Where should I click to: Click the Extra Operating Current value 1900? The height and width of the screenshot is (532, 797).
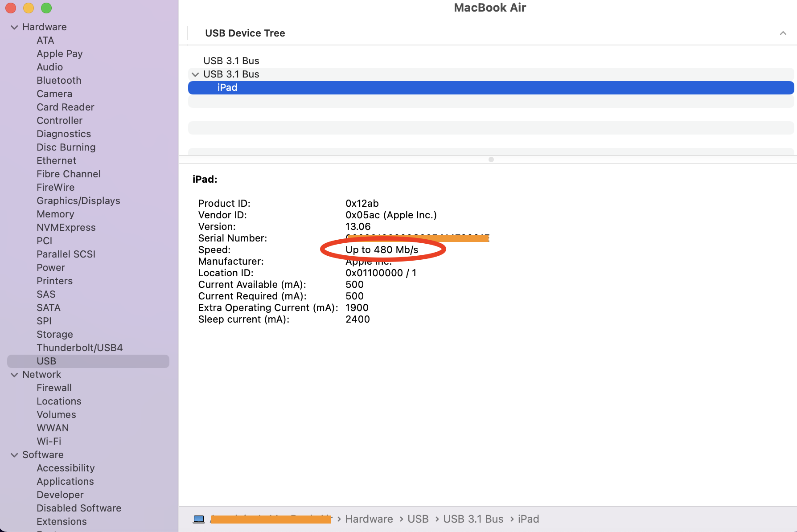357,308
